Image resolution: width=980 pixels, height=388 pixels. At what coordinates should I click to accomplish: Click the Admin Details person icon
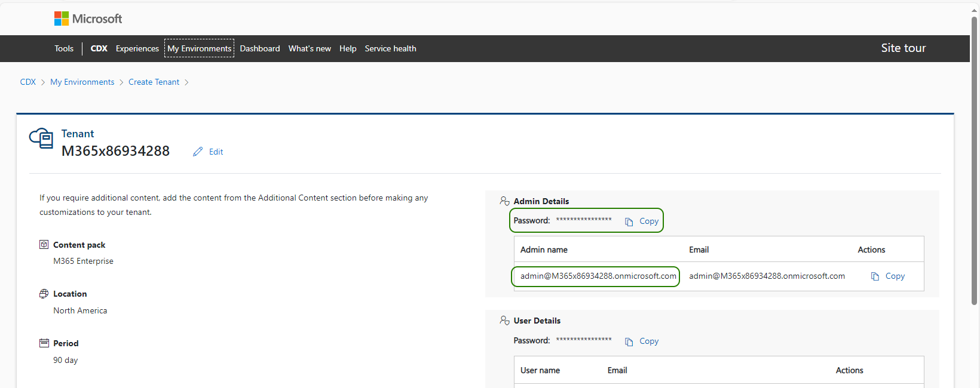pos(504,201)
